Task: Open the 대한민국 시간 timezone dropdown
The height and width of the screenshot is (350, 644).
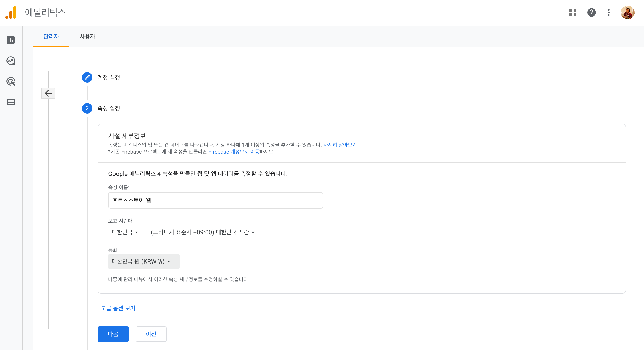Action: coord(203,232)
